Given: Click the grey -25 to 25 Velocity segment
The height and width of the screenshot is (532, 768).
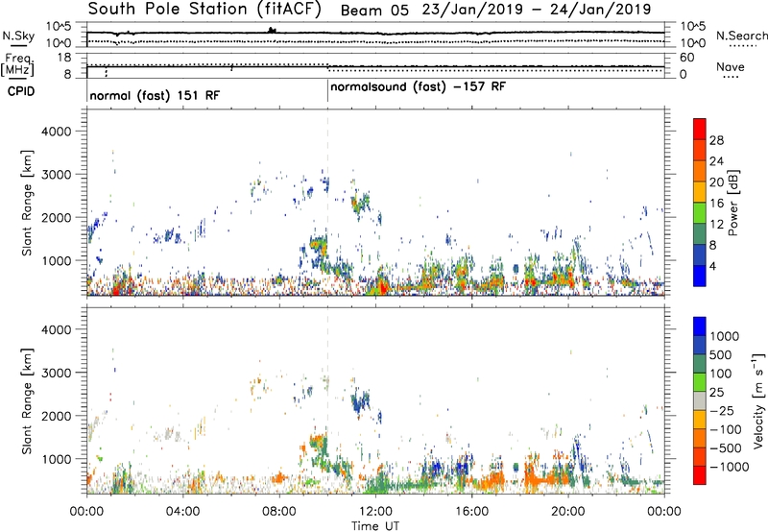Looking at the screenshot, I should coord(700,400).
